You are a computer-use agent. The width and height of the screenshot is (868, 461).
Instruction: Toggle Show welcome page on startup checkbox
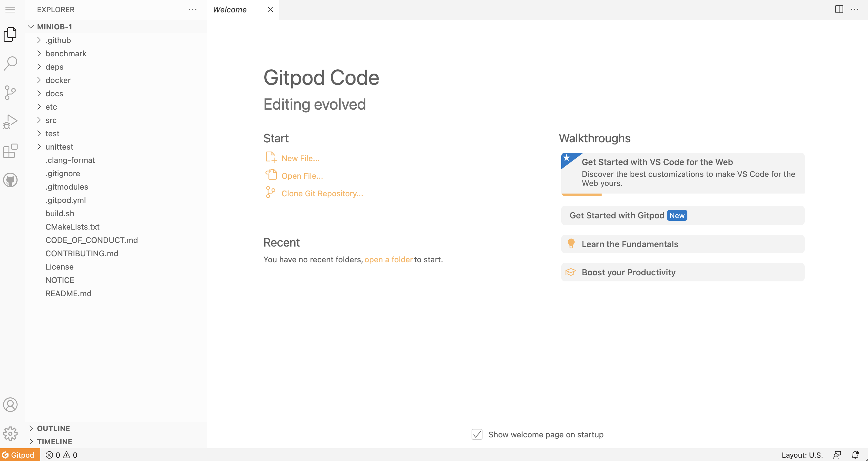pos(478,434)
